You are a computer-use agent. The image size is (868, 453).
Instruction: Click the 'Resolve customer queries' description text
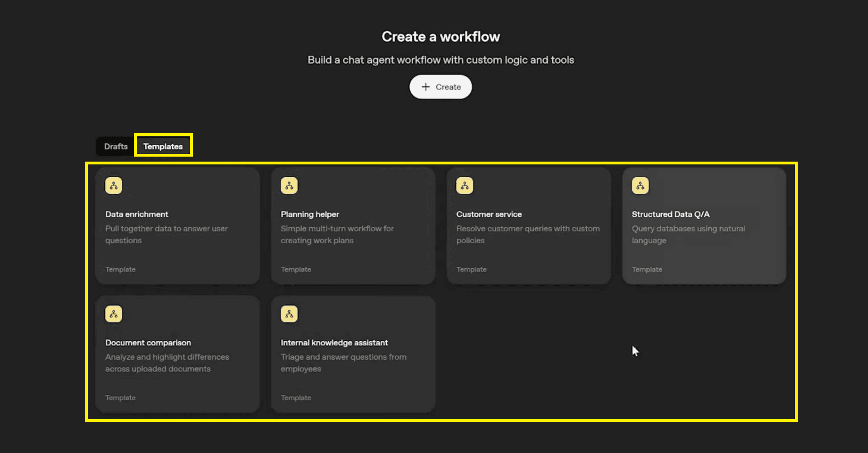click(528, 234)
